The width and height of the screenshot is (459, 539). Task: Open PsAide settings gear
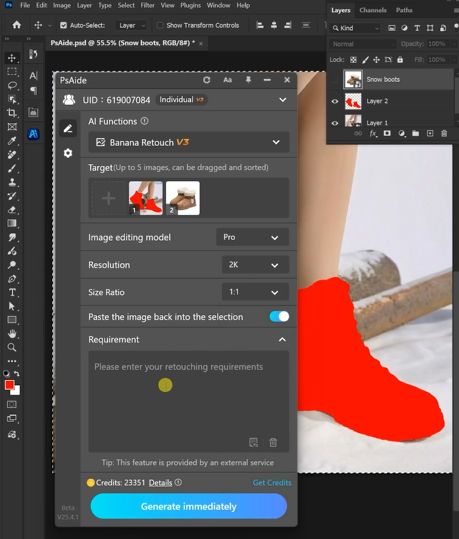click(x=68, y=153)
